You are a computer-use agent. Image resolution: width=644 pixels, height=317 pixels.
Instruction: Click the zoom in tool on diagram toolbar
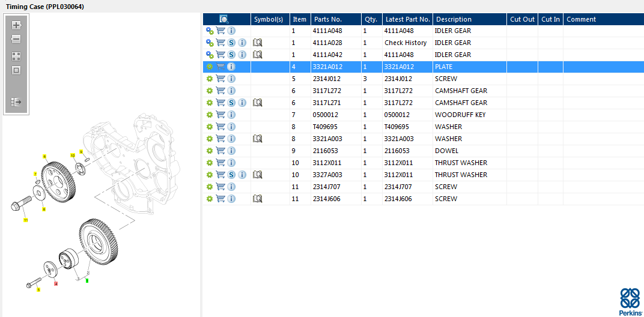pos(16,25)
